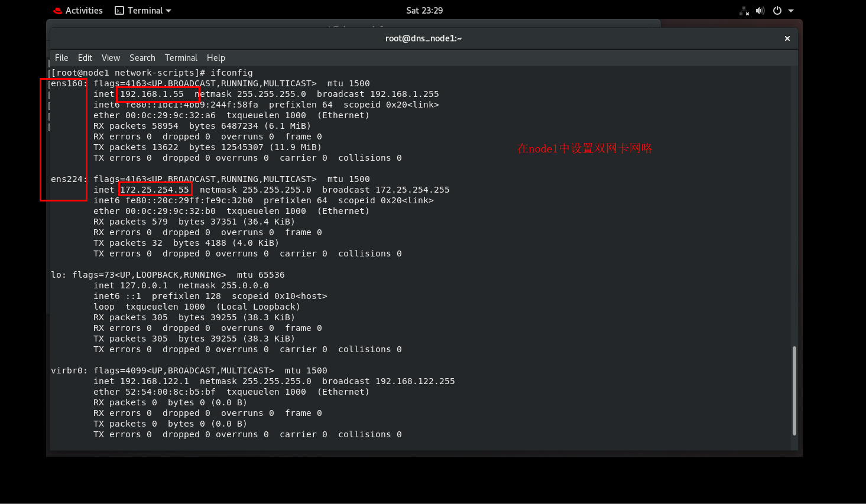Click the (Local Loopback) text
The width and height of the screenshot is (866, 504).
coord(258,307)
